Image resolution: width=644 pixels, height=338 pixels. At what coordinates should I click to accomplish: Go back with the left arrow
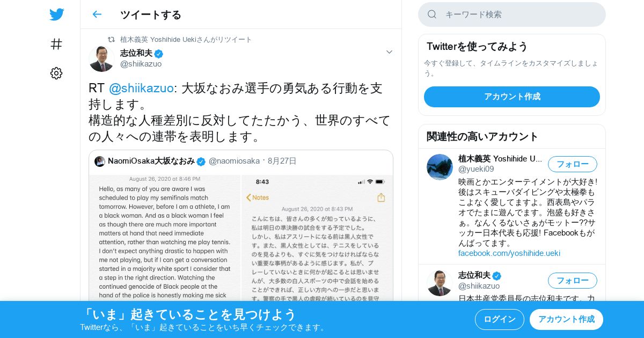pos(97,14)
